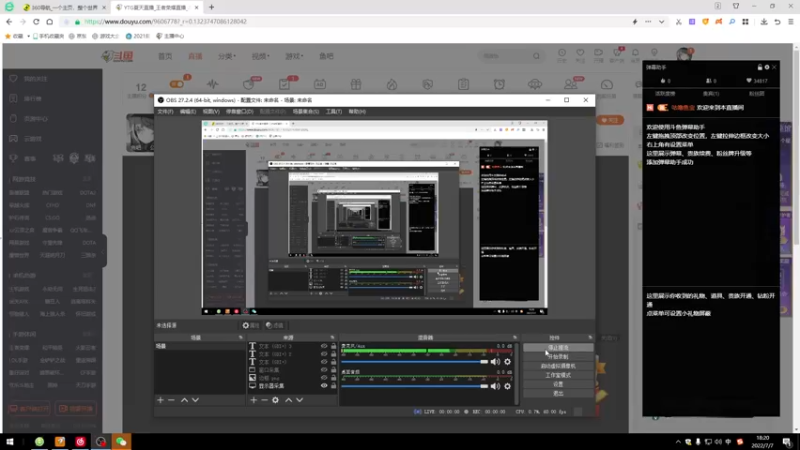Click the desktop audio volume slider
The width and height of the screenshot is (800, 450).
coord(414,386)
